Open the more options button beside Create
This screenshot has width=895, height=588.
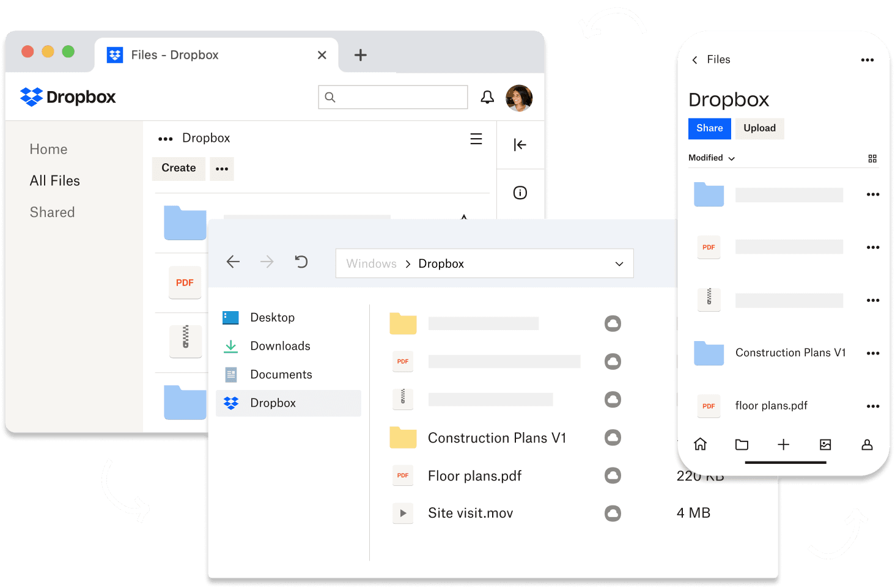[x=222, y=169]
